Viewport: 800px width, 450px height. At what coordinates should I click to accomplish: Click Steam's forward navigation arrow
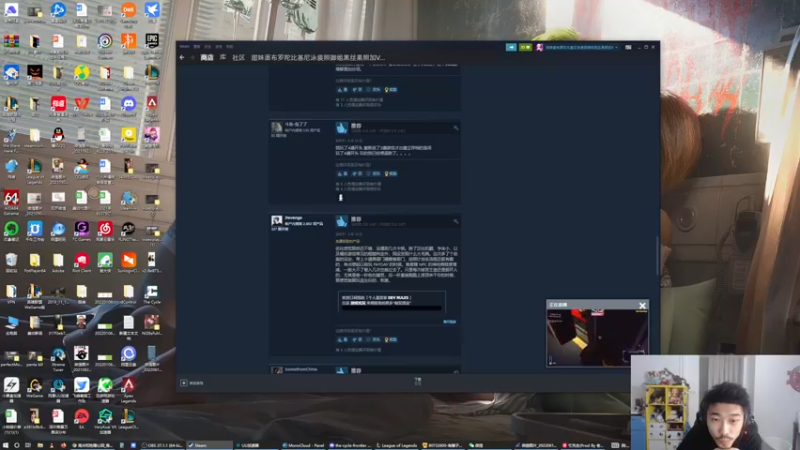pos(192,58)
